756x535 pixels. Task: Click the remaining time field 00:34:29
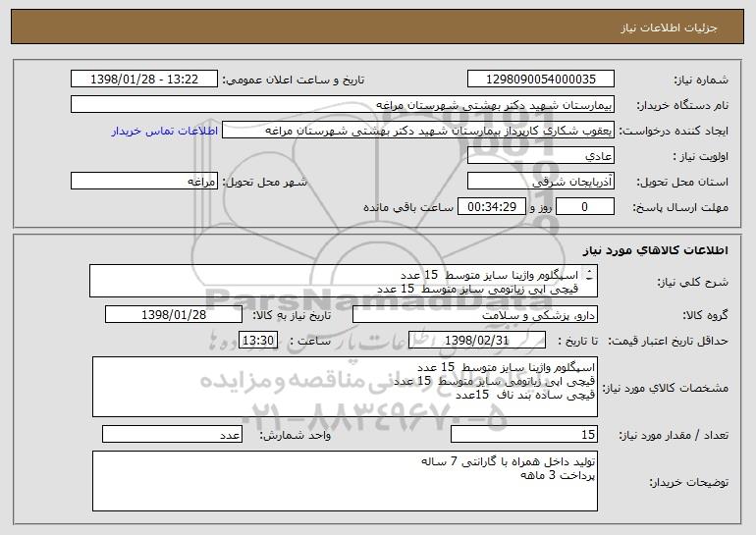(492, 207)
